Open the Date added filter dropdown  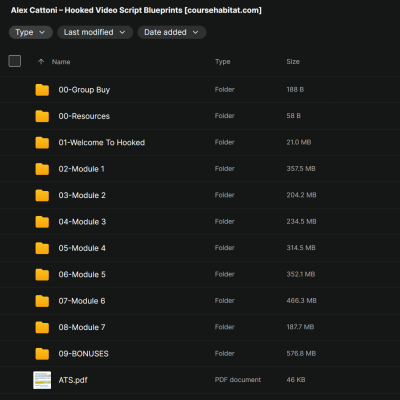click(172, 32)
